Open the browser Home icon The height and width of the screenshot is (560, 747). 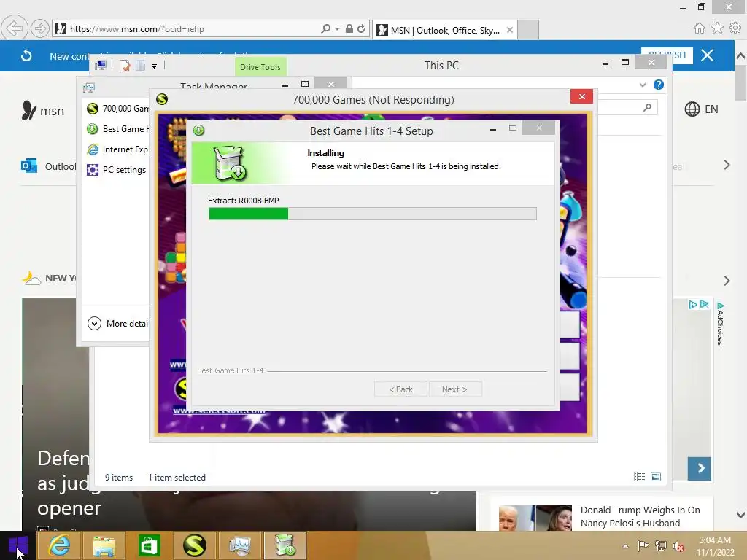(x=699, y=28)
